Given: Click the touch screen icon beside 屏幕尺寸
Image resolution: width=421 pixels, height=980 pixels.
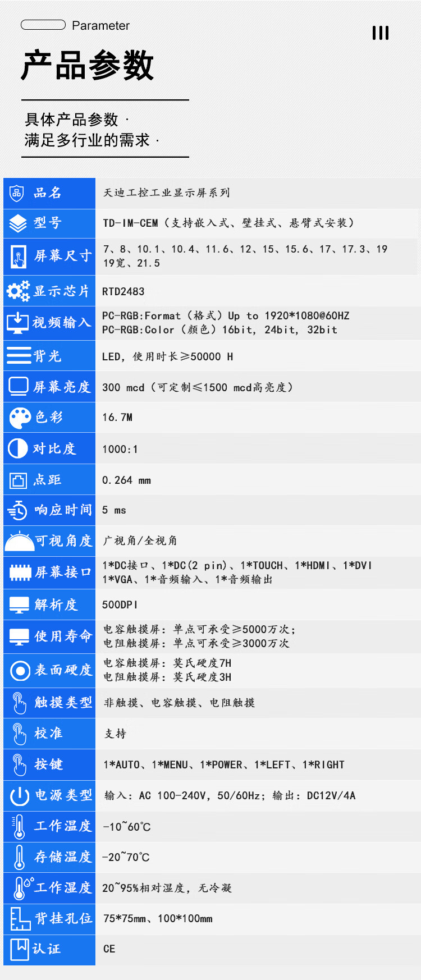Looking at the screenshot, I should click(x=19, y=257).
